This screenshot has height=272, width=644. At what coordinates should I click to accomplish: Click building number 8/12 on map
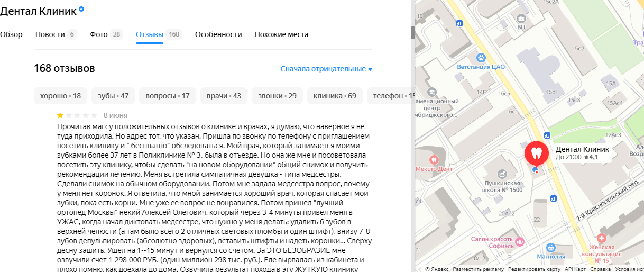(x=480, y=258)
